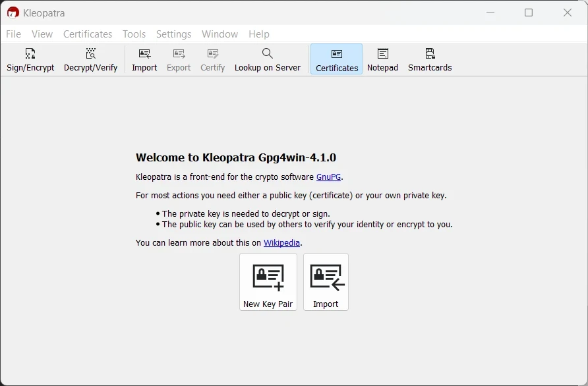The height and width of the screenshot is (386, 588).
Task: Open Lookup on Server search
Action: click(x=268, y=59)
